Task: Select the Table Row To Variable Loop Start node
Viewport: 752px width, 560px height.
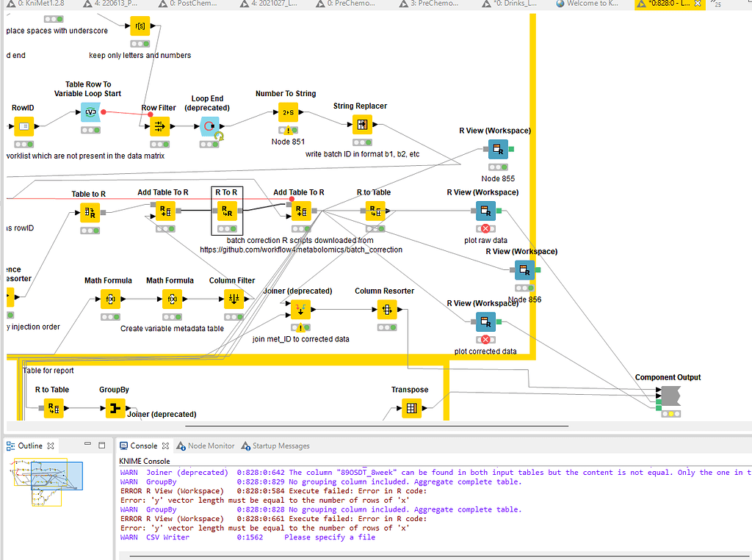Action: 90,112
